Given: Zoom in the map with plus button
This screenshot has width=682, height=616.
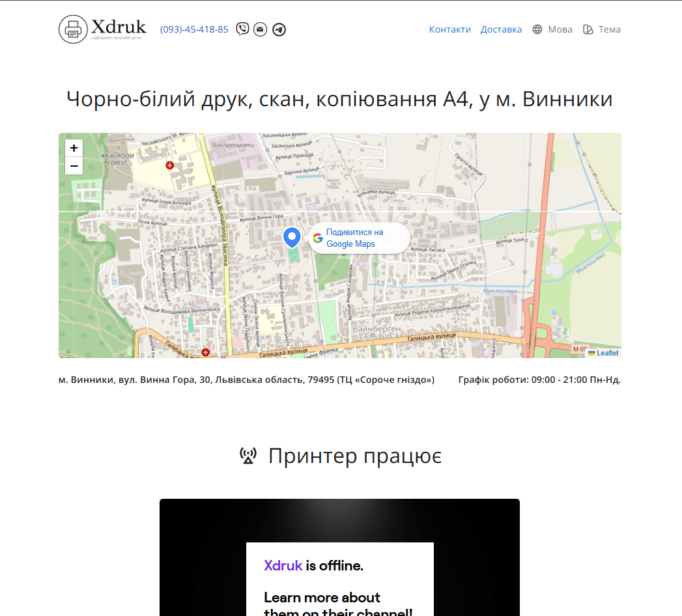Looking at the screenshot, I should (x=74, y=148).
